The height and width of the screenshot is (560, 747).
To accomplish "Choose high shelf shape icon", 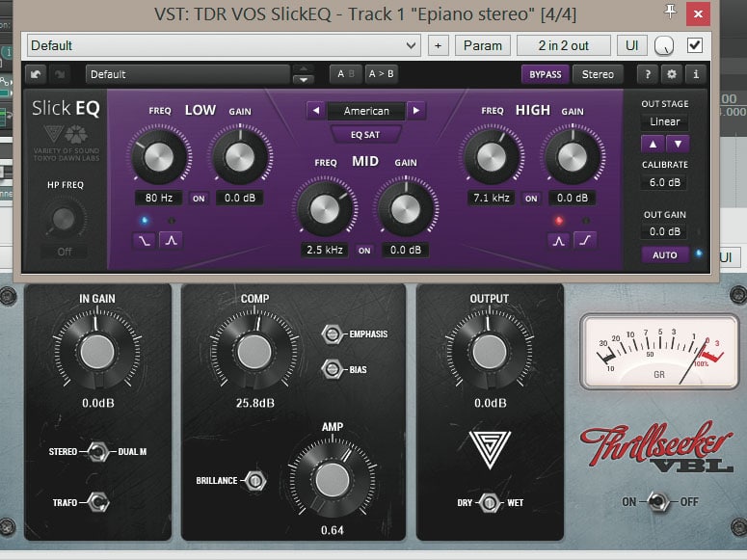I will pos(585,241).
